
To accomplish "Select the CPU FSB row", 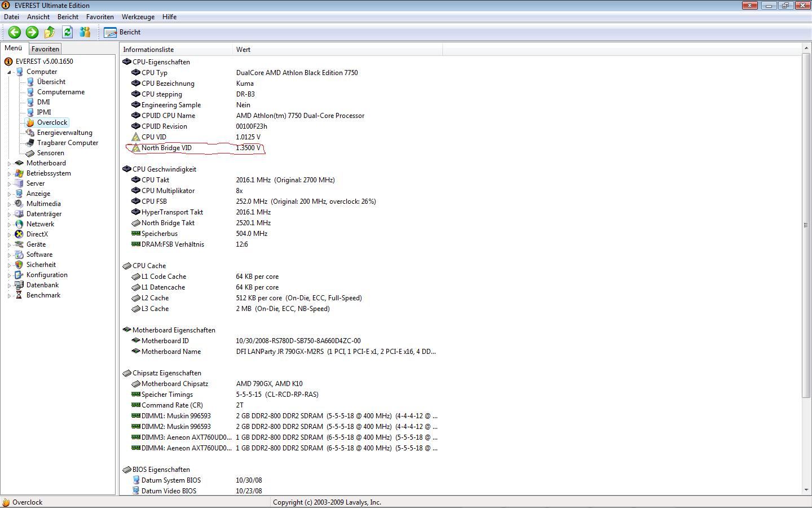I will point(282,202).
